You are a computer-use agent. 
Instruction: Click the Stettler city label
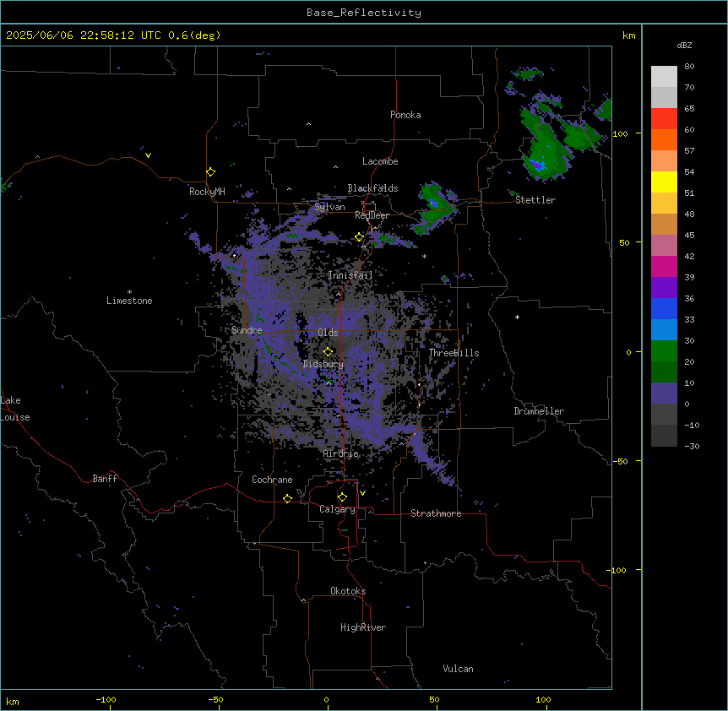535,200
